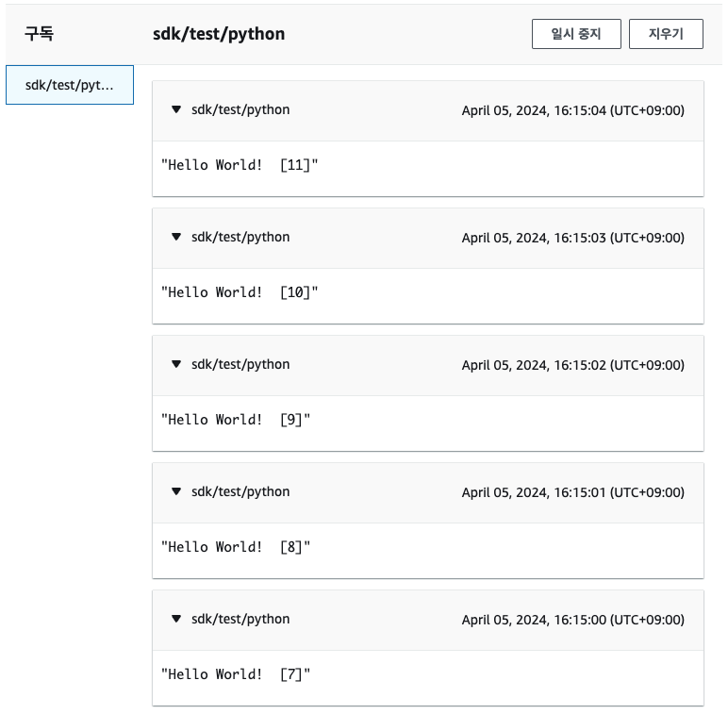Click "Hello World! [11]" payload text
Image resolution: width=728 pixels, height=714 pixels.
coord(240,165)
